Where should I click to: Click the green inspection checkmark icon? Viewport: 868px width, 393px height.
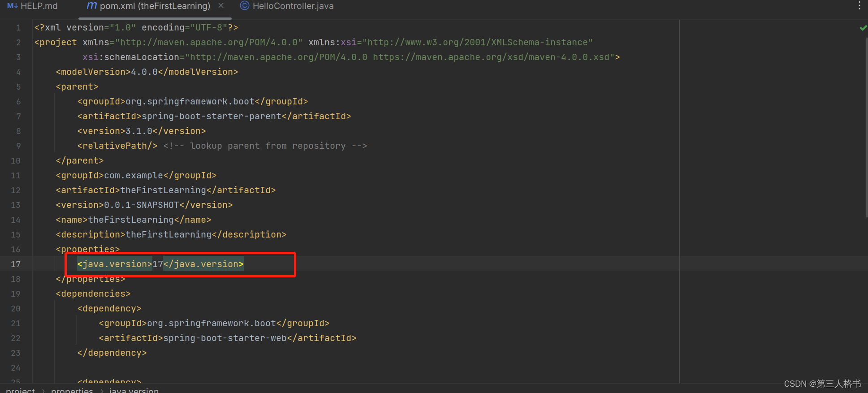click(x=863, y=28)
